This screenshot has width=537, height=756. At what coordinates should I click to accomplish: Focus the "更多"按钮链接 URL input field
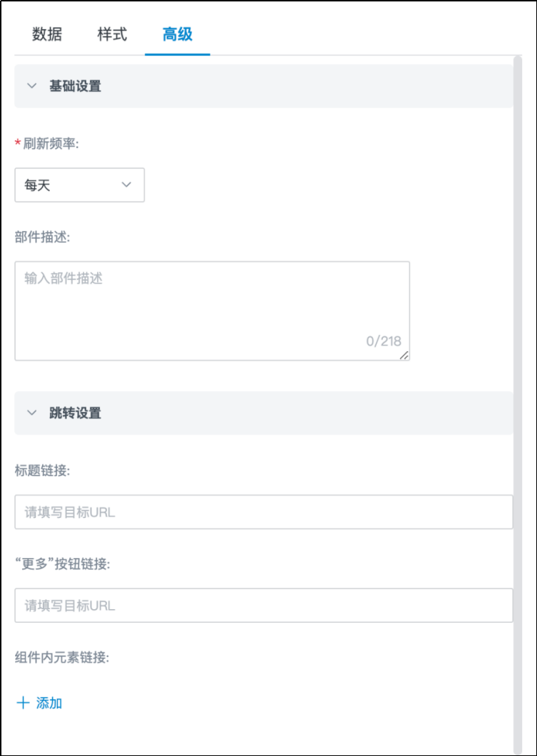click(263, 606)
